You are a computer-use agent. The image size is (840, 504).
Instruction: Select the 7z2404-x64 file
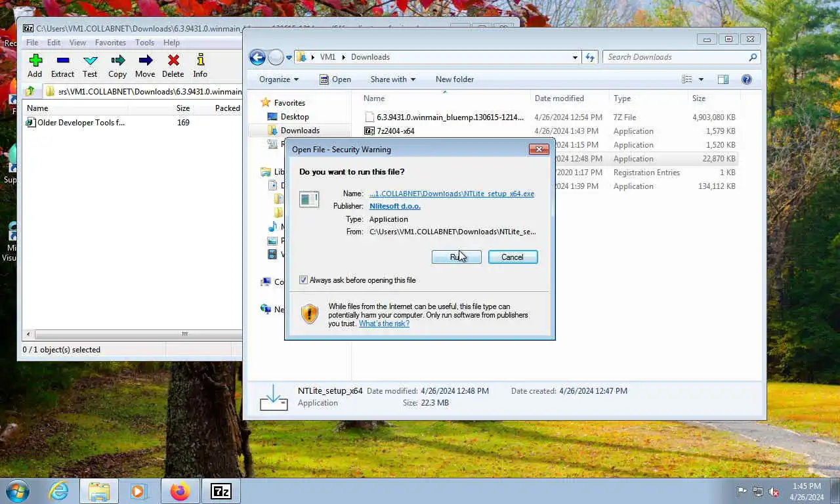click(x=389, y=131)
